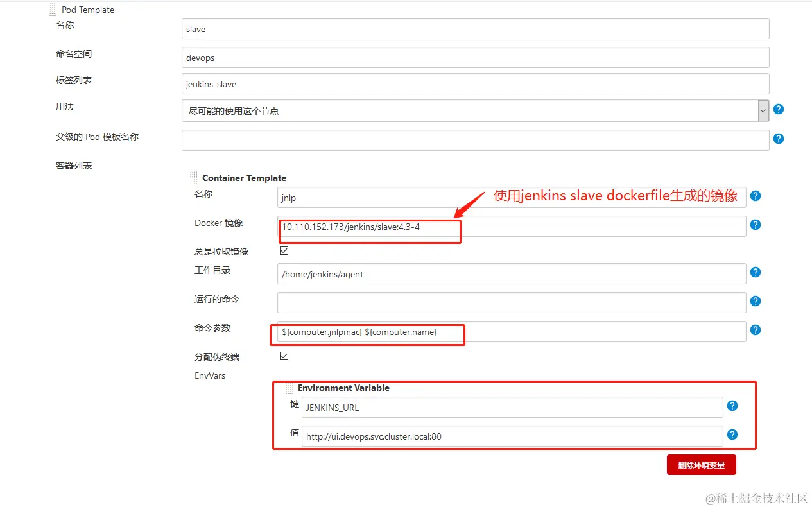Click the 命名空间 label
Screen dimensions: 812x509
[x=74, y=53]
